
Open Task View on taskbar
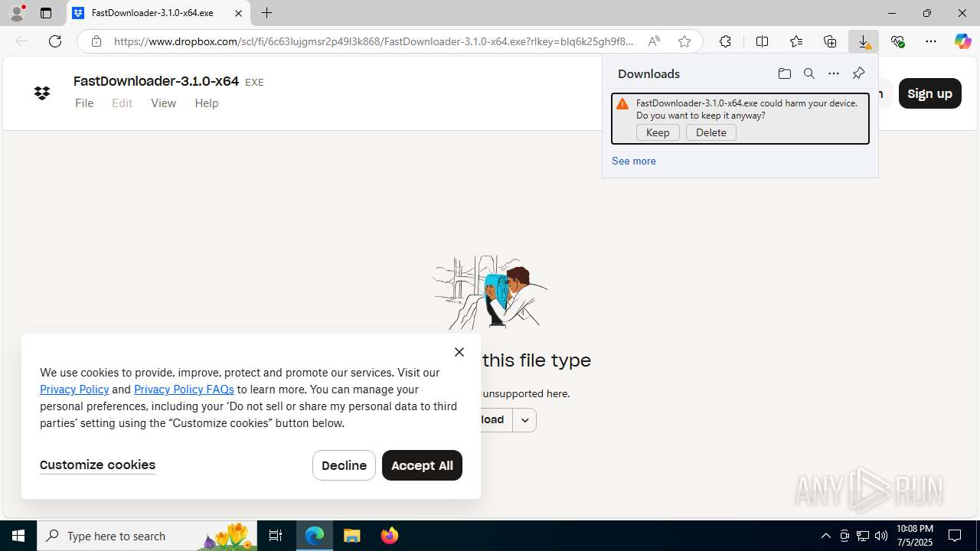tap(276, 536)
